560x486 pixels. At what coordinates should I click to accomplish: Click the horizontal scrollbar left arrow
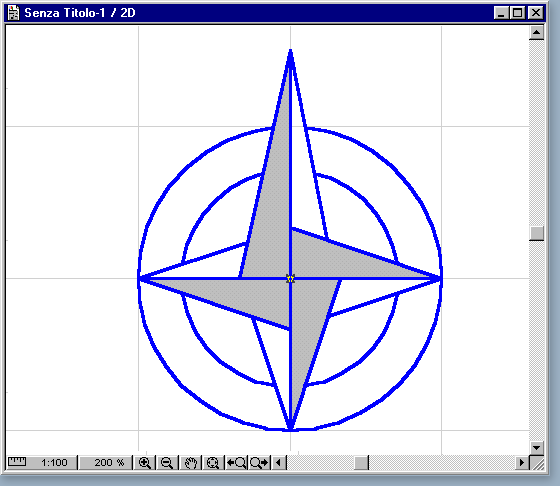point(279,463)
